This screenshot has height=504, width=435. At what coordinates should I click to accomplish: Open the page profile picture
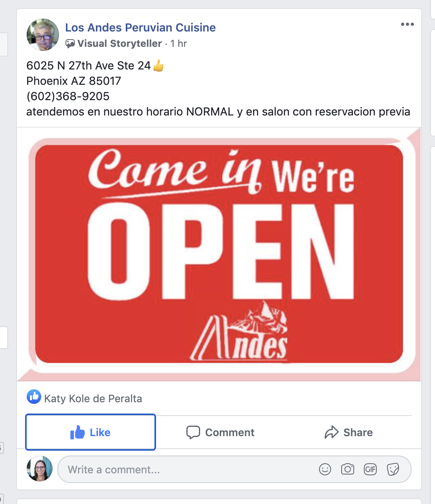[43, 35]
